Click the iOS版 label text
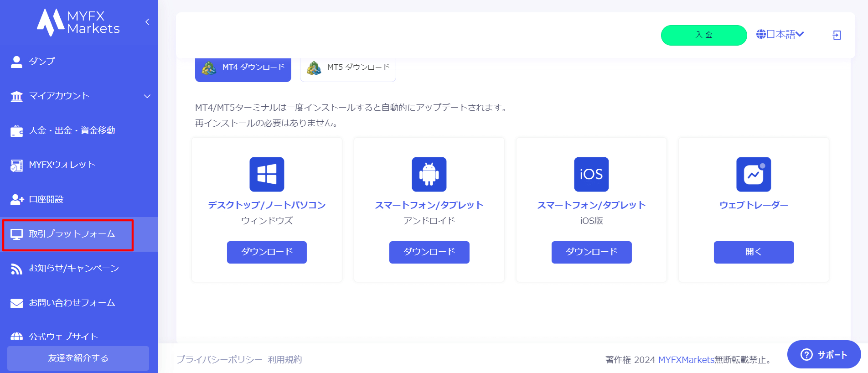 coord(591,221)
